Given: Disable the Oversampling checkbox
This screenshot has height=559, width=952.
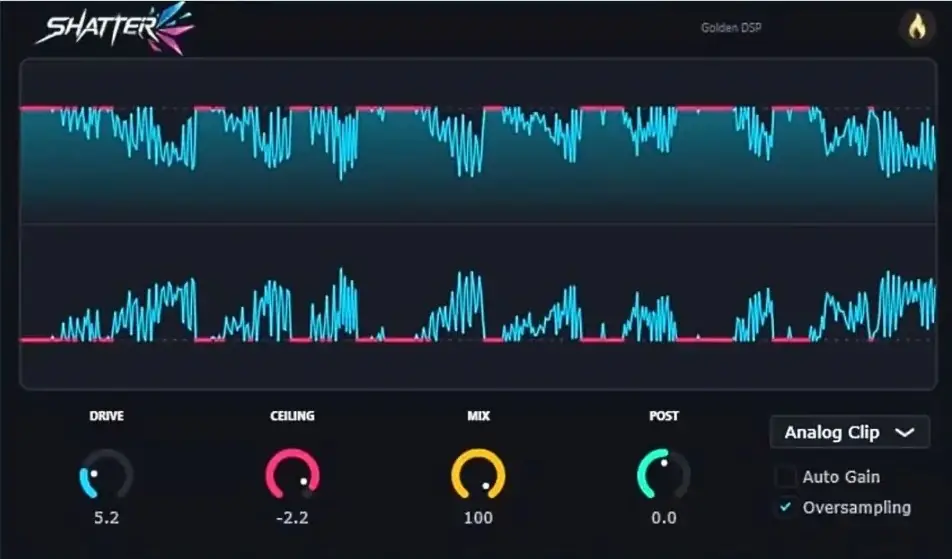Looking at the screenshot, I should point(786,507).
